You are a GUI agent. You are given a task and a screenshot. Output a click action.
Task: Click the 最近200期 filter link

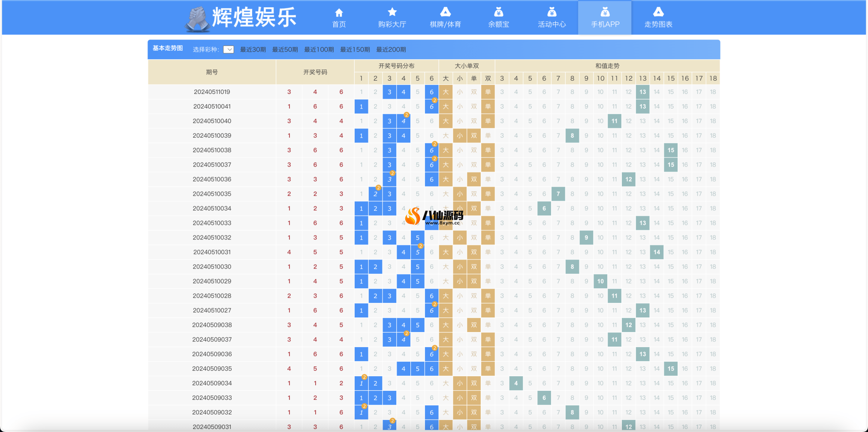pyautogui.click(x=391, y=49)
